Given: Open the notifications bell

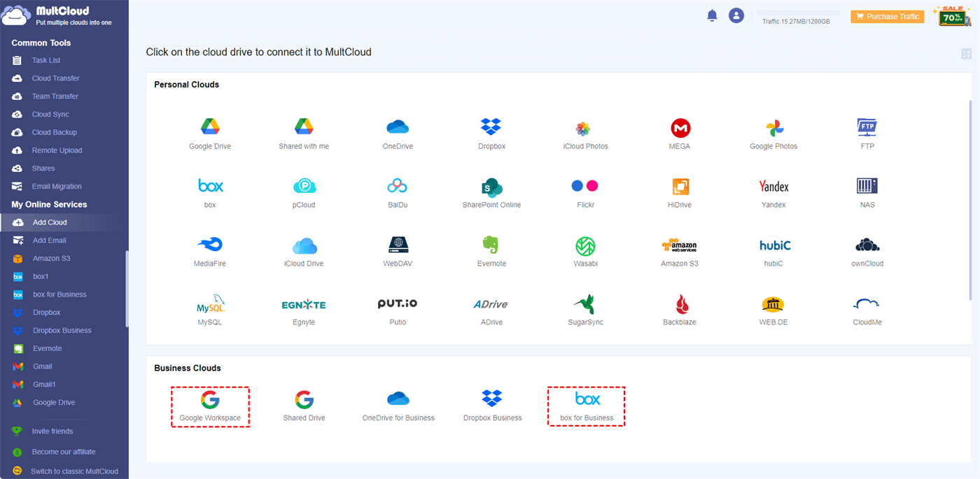Looking at the screenshot, I should (x=713, y=15).
